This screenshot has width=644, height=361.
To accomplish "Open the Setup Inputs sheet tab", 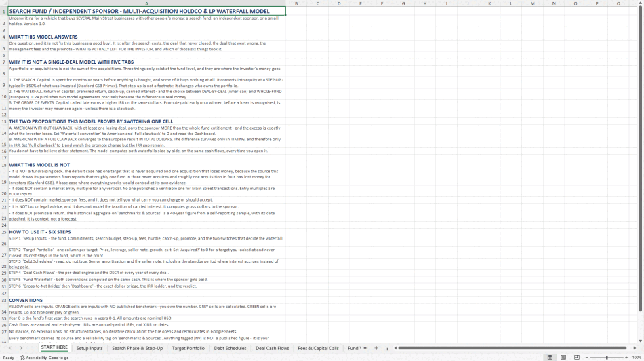I will point(89,348).
